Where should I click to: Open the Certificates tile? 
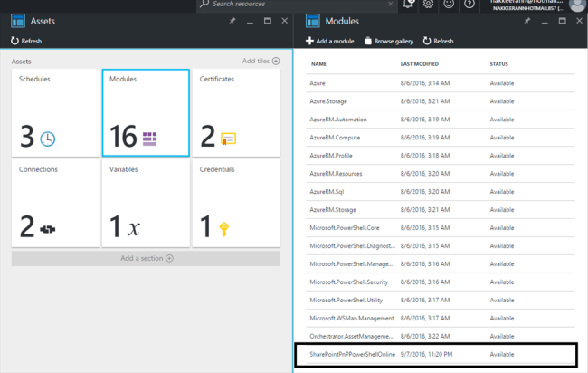236,112
